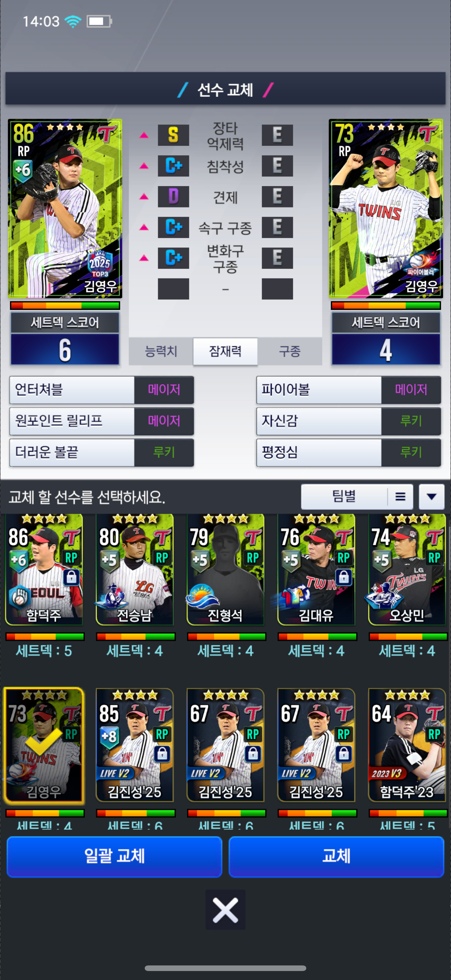
Task: Close the 선수 교체 screen with X
Action: (x=225, y=910)
